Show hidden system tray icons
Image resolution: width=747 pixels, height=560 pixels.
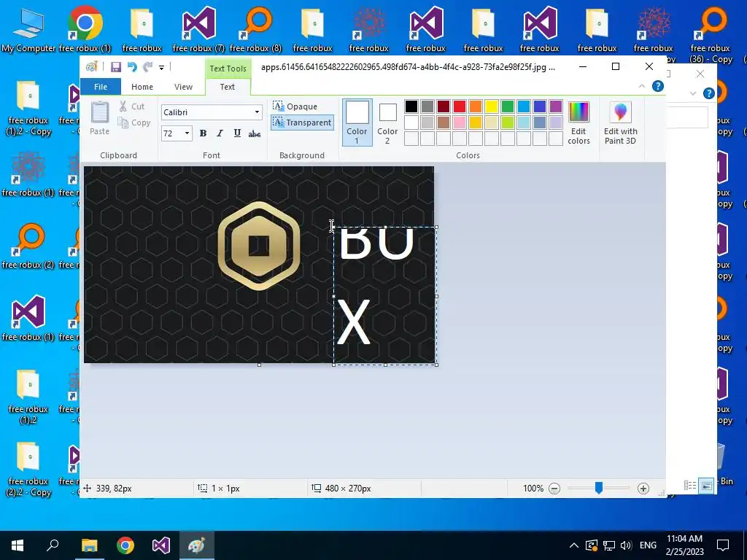coord(574,545)
